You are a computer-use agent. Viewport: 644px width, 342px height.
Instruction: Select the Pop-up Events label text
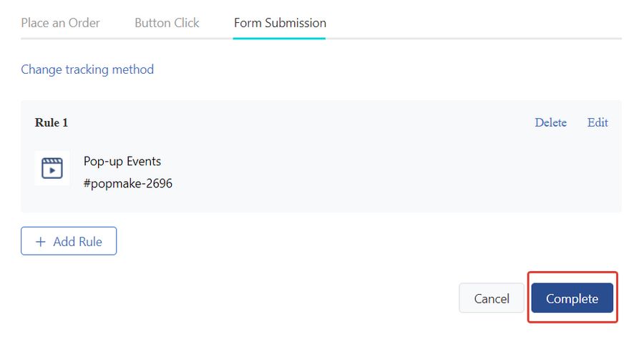point(122,162)
